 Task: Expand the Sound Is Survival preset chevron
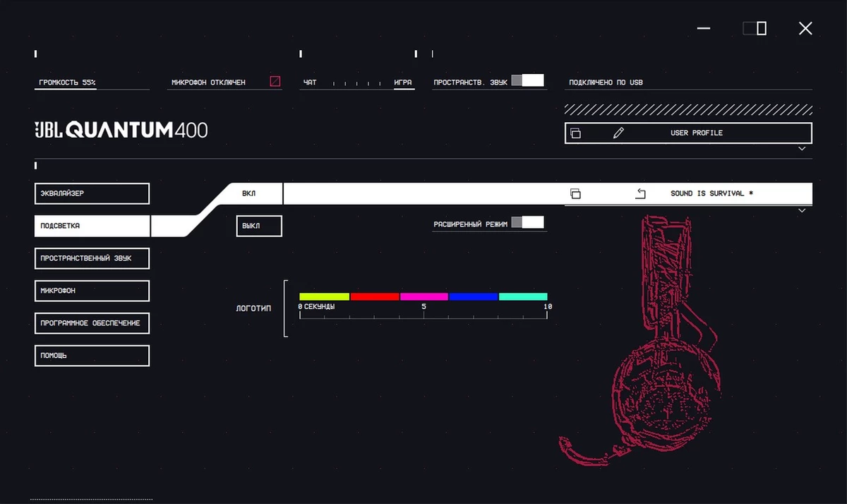pyautogui.click(x=802, y=210)
